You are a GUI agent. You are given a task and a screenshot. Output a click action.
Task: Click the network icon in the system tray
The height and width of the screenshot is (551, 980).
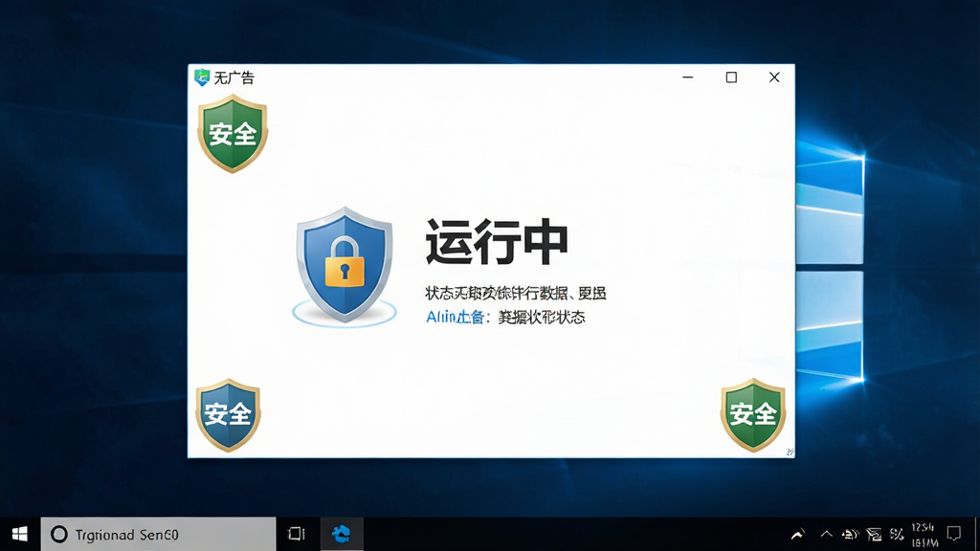(874, 534)
